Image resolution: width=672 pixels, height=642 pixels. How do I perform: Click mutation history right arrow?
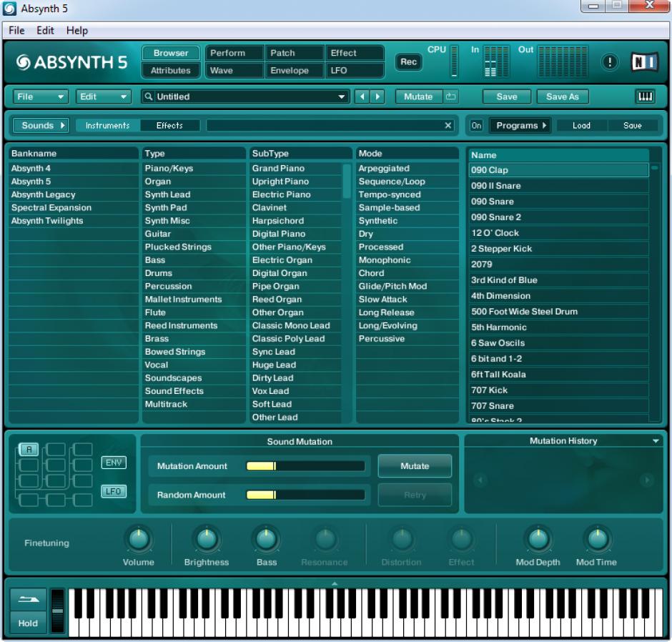click(647, 480)
